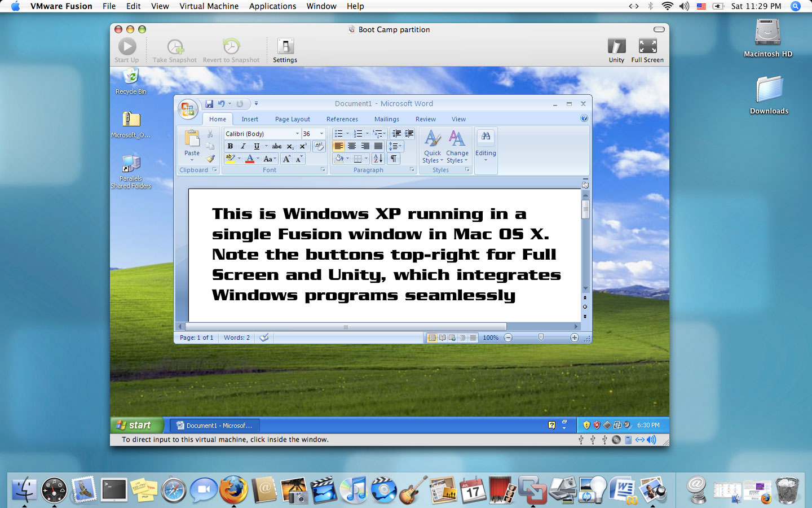812x508 pixels.
Task: Click the Firefox icon in the Dock
Action: click(233, 489)
